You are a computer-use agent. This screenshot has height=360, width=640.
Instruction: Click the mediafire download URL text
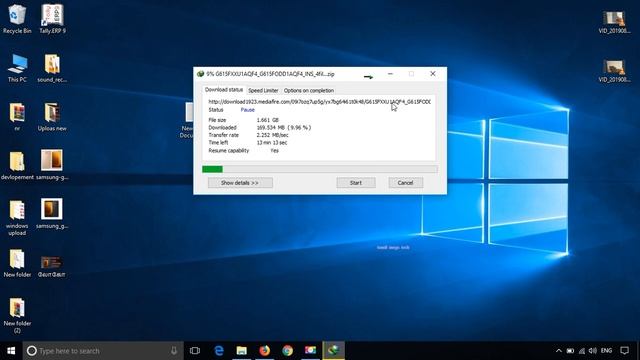pos(320,102)
